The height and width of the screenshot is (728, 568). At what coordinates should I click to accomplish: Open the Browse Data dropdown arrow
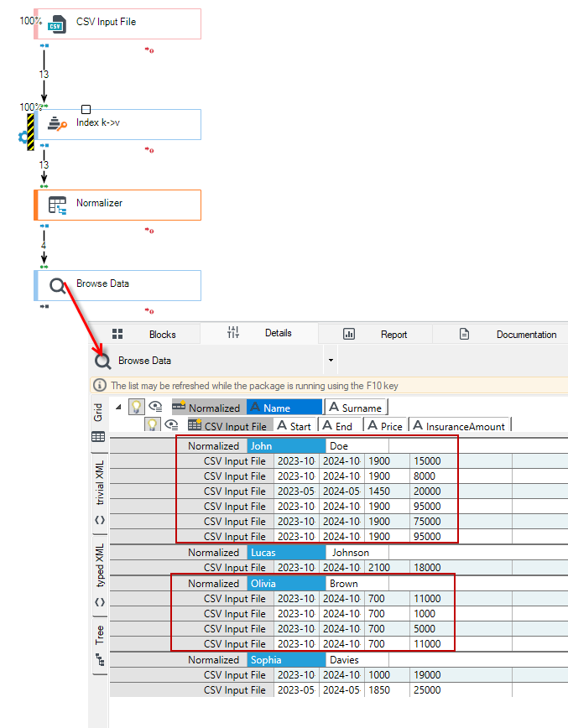coord(331,361)
